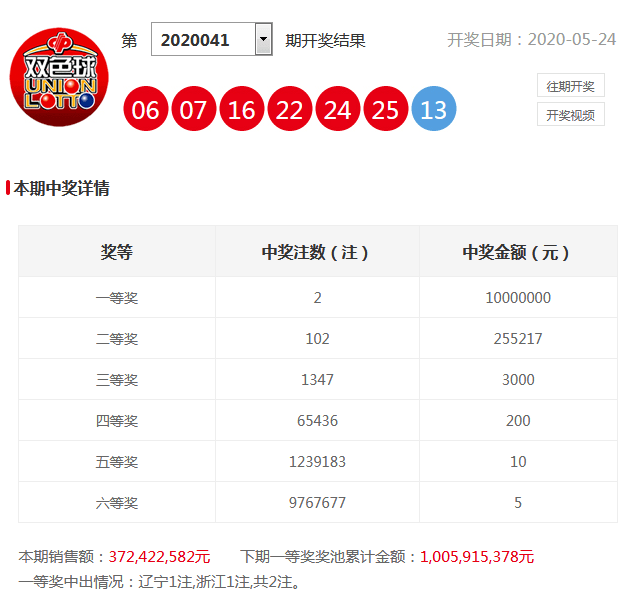
Task: Click fifth prize amount 10
Action: [518, 462]
